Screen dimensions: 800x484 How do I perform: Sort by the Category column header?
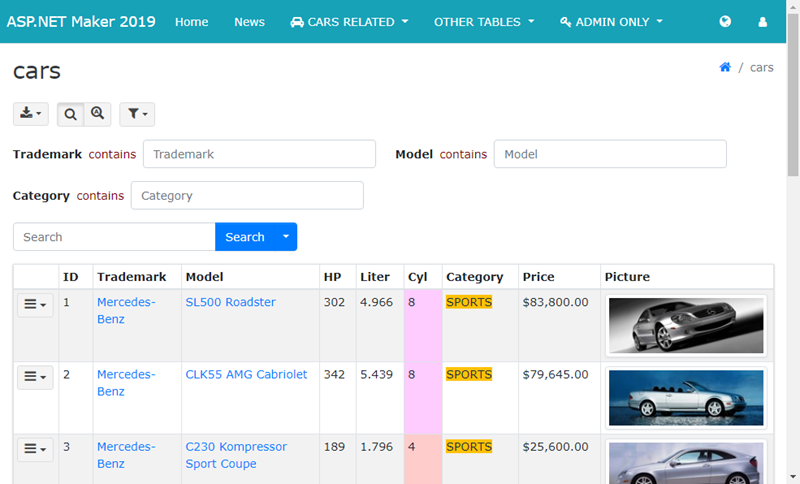pyautogui.click(x=474, y=276)
